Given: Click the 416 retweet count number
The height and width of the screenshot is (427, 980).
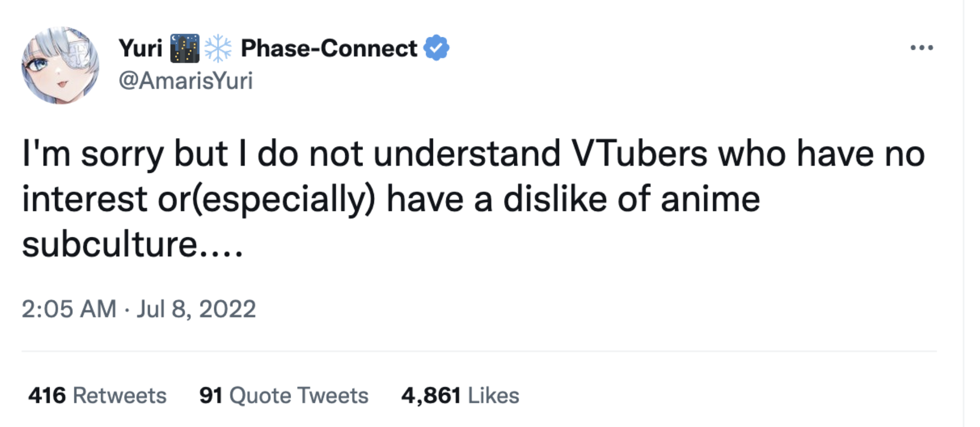Looking at the screenshot, I should pos(47,396).
